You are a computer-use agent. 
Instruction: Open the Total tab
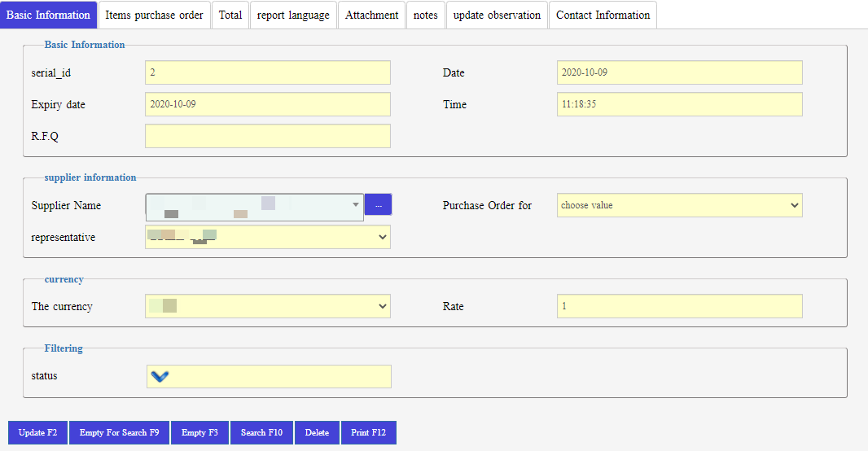230,15
